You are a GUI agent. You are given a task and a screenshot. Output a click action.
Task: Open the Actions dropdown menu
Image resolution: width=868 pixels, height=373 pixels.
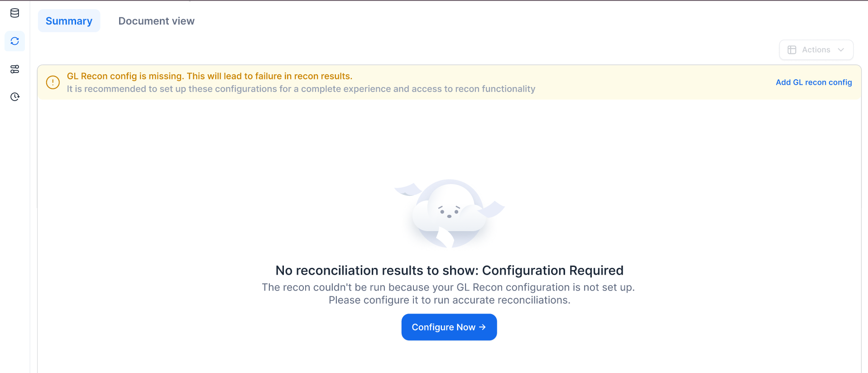coord(816,50)
